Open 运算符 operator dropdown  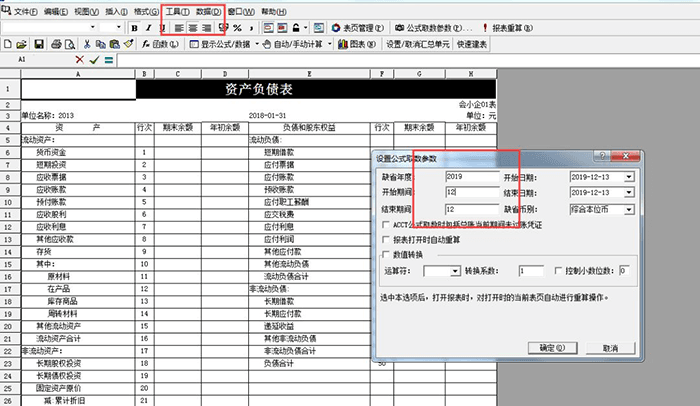pyautogui.click(x=455, y=271)
